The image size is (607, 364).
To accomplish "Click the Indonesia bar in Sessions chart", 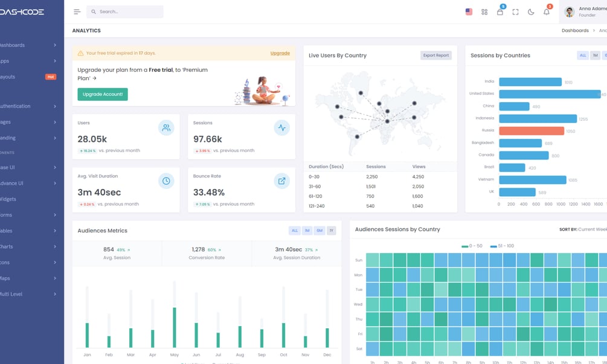I will [x=538, y=119].
